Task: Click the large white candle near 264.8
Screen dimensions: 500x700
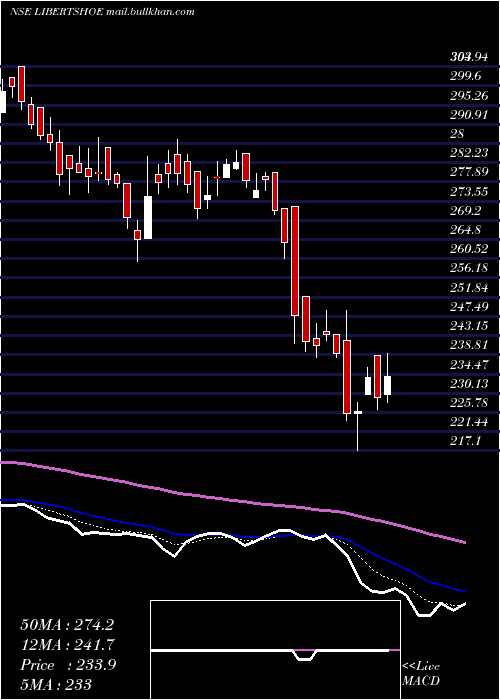Action: (148, 217)
